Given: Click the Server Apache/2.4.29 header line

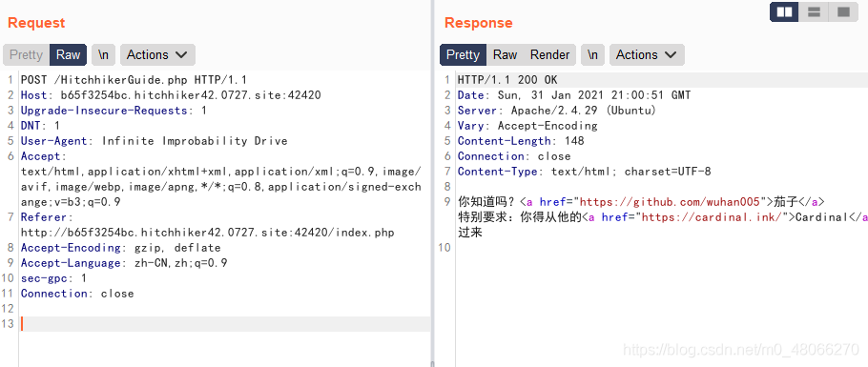Looking at the screenshot, I should (x=557, y=111).
